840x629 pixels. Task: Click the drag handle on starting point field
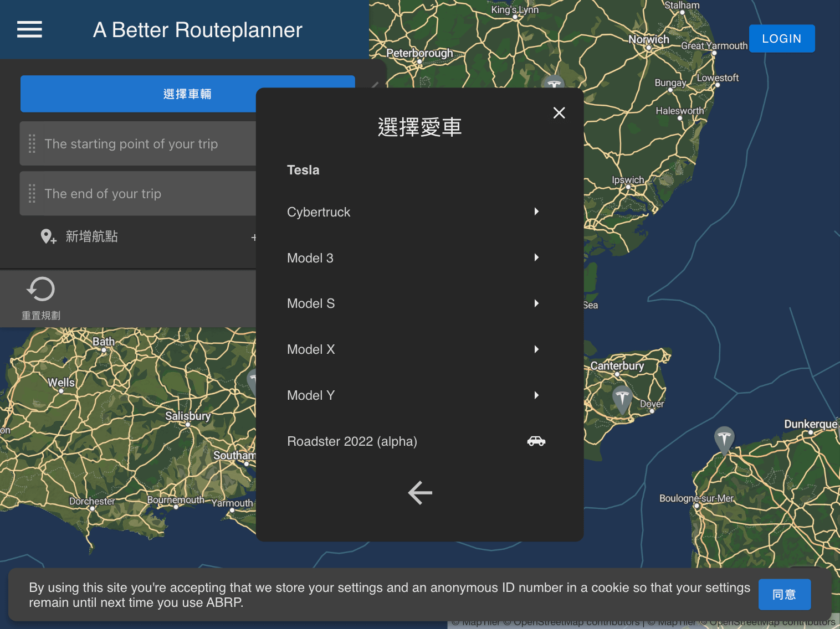[x=32, y=143]
